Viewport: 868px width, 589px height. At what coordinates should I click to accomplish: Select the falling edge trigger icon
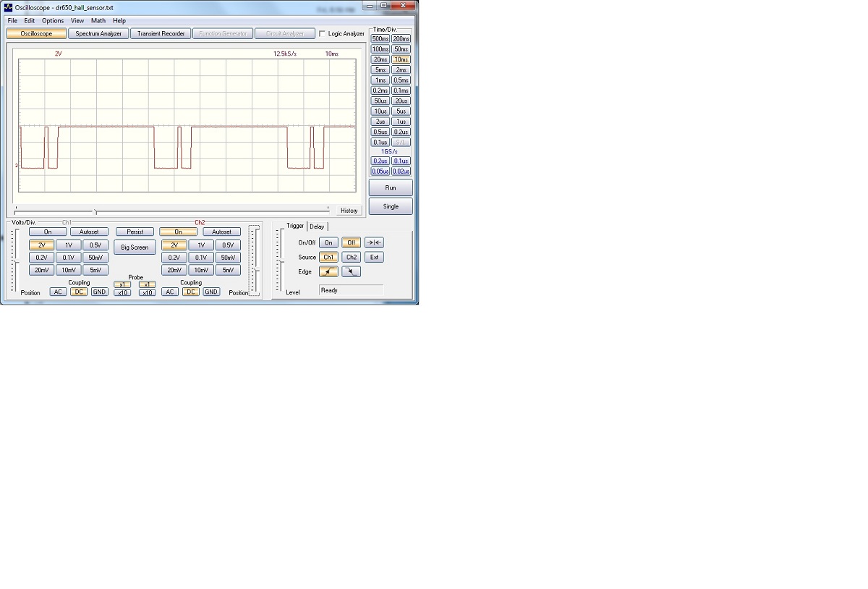point(351,272)
